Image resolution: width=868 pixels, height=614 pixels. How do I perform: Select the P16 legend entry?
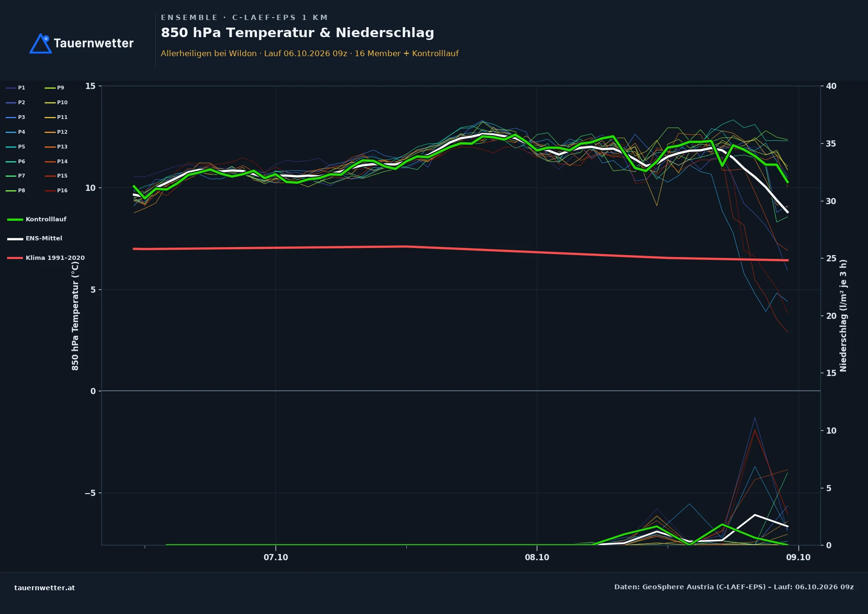point(56,190)
